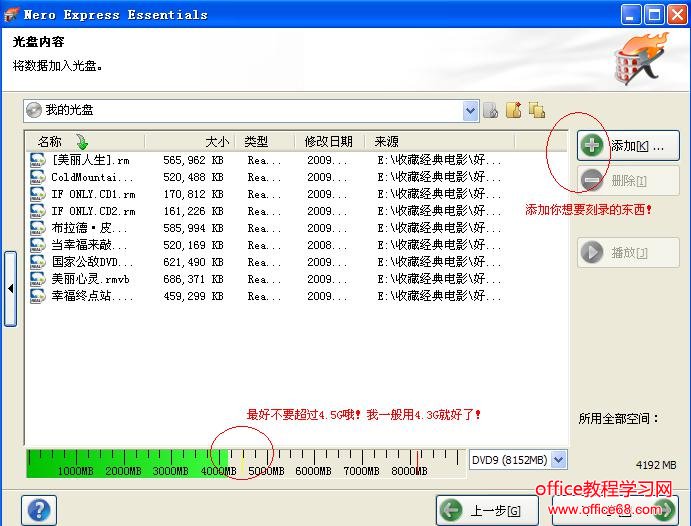Click the file icon of 国家公敌DVD
Viewport: 691px width, 526px height.
pos(37,262)
